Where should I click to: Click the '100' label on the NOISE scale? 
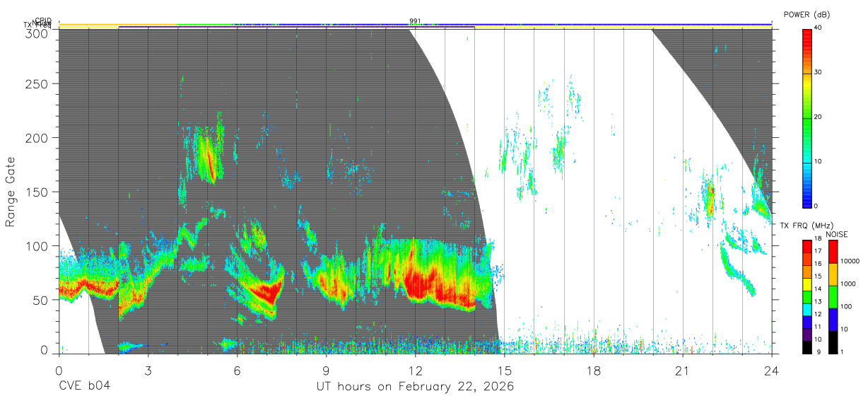point(846,306)
